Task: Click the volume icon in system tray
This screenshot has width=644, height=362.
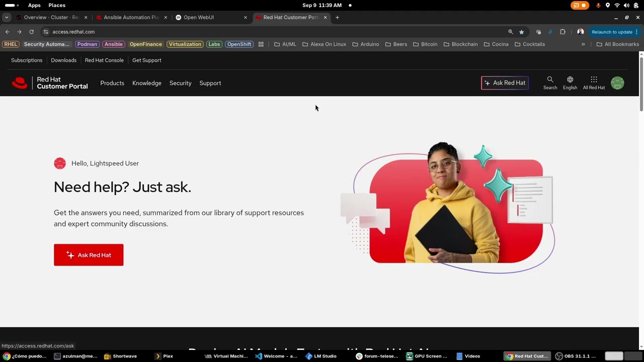Action: tap(626, 5)
